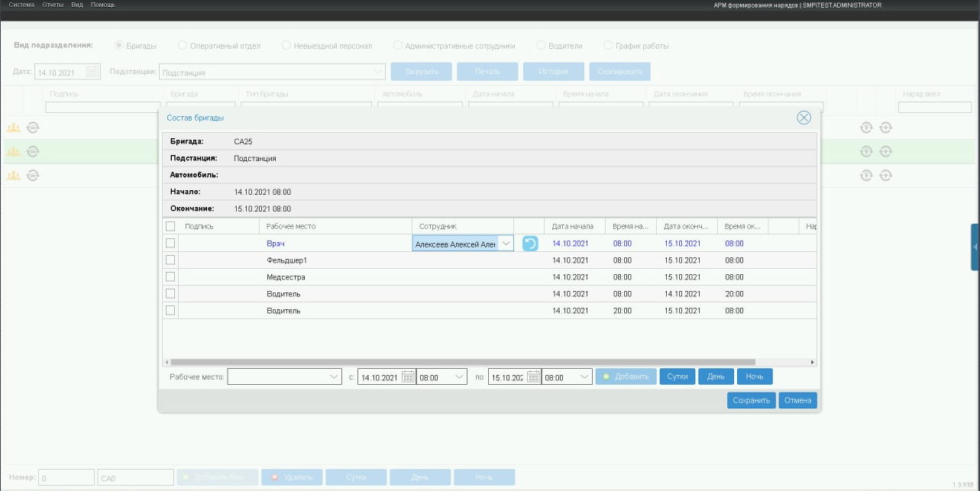This screenshot has width=980, height=491.
Task: Click the История button in the main window
Action: tap(554, 72)
